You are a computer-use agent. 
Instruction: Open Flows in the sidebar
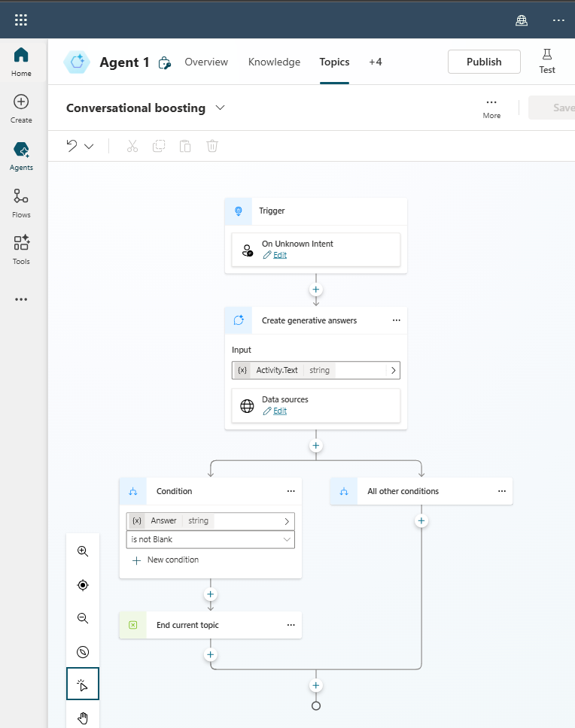pyautogui.click(x=21, y=203)
